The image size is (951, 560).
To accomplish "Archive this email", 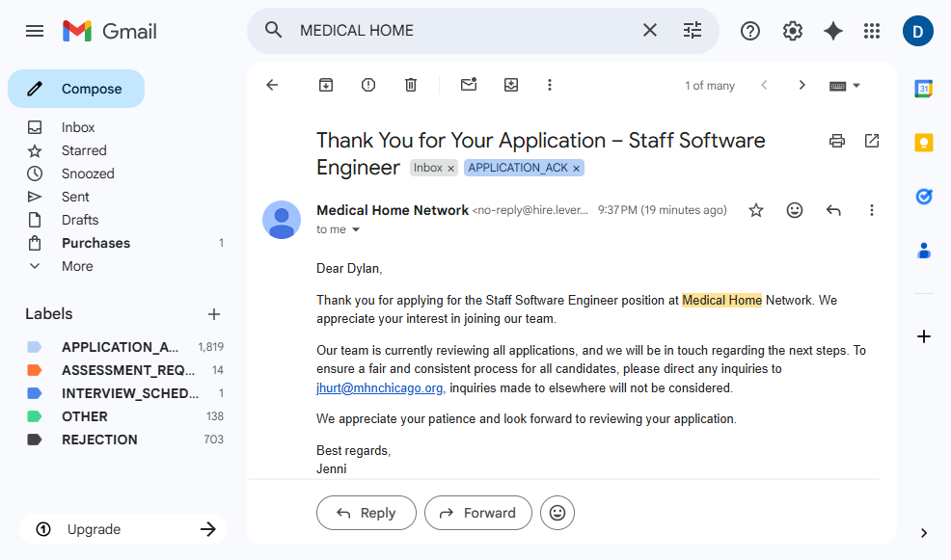I will tap(326, 85).
